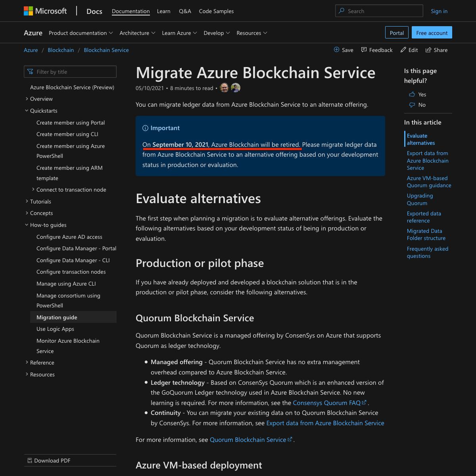Screen dimensions: 476x476
Task: Select the Migration guide item
Action: pos(73,317)
